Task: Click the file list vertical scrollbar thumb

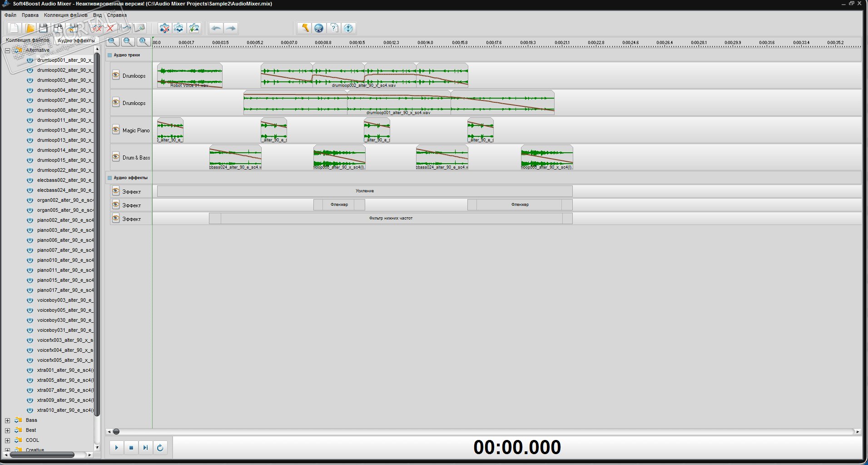Action: 97,234
